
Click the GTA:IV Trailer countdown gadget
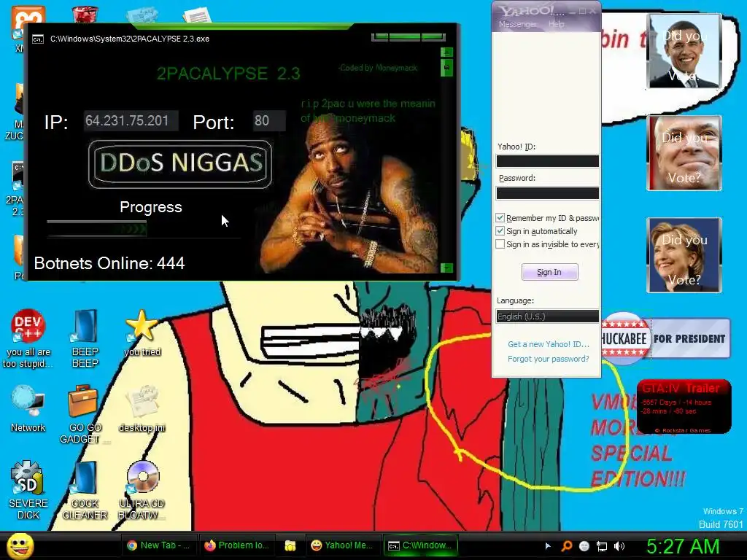(x=684, y=407)
